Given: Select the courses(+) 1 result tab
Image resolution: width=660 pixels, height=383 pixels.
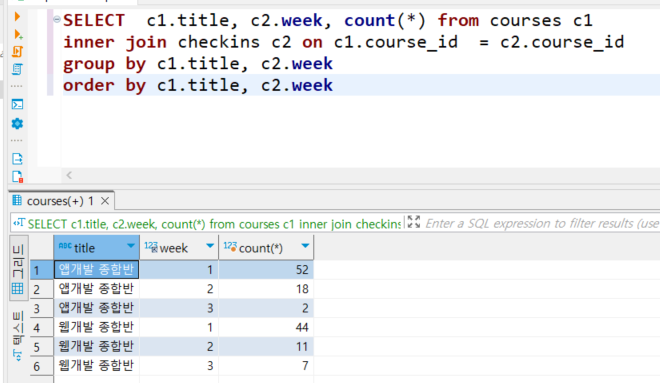Looking at the screenshot, I should [60, 201].
